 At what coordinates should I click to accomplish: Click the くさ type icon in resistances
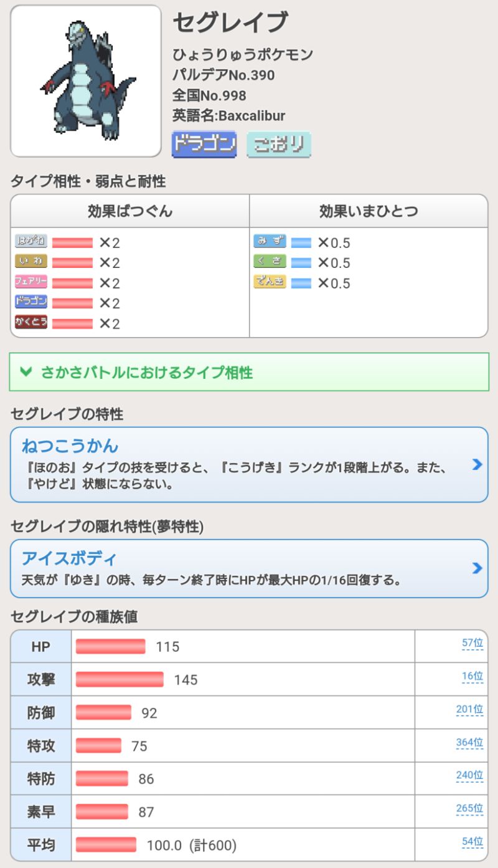point(270,262)
